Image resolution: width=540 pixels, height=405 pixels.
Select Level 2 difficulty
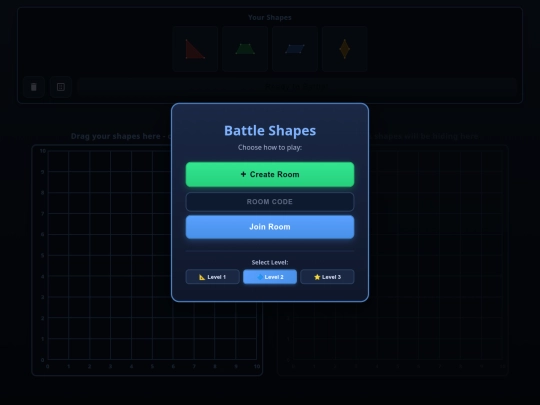click(270, 277)
